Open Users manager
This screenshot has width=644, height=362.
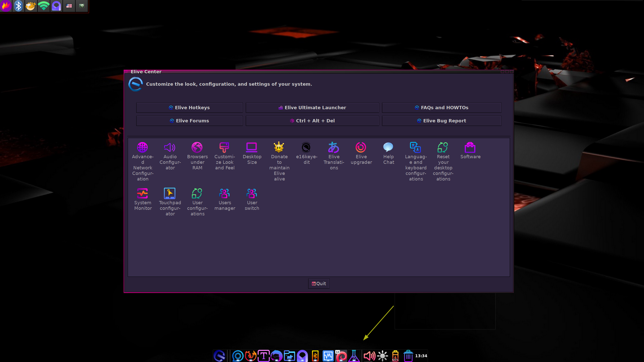(x=225, y=199)
